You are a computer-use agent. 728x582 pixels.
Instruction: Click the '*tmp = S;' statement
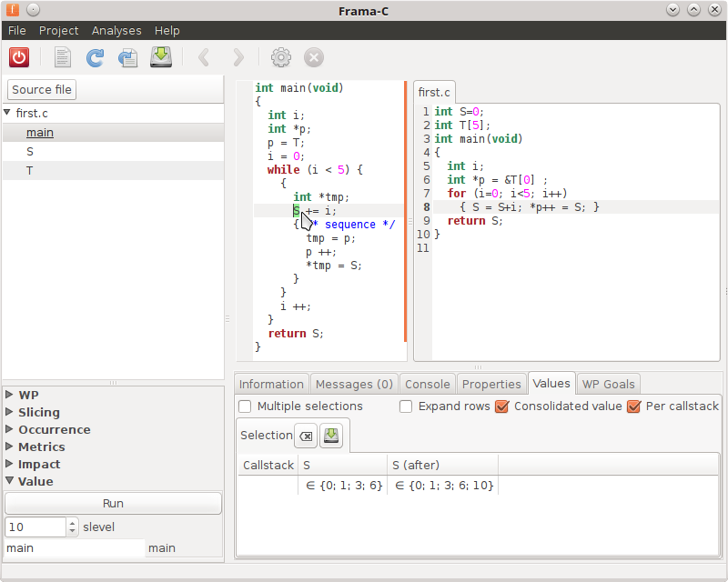(x=334, y=266)
